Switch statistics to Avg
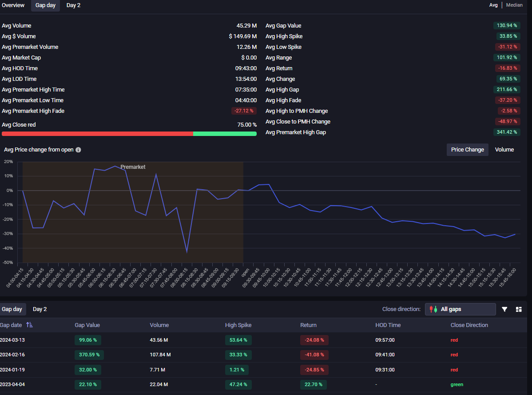532x395 pixels. 493,5
